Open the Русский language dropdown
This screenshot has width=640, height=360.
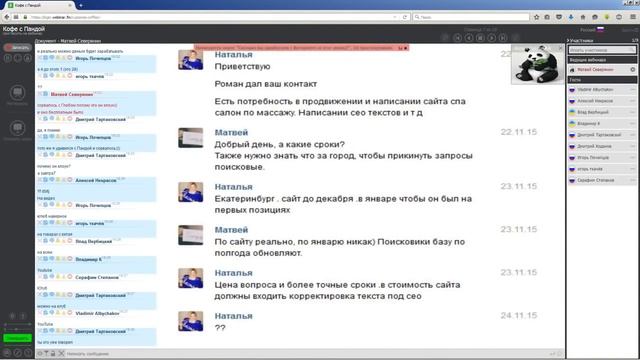click(592, 30)
